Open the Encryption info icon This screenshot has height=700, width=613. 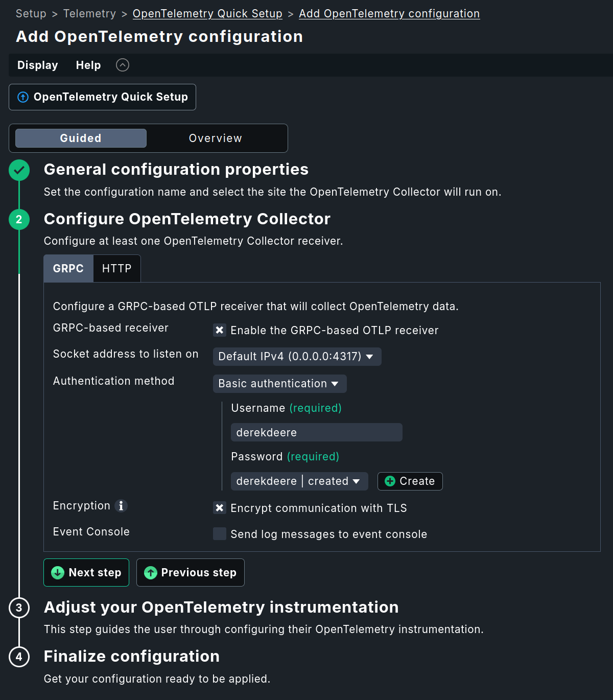pos(121,506)
